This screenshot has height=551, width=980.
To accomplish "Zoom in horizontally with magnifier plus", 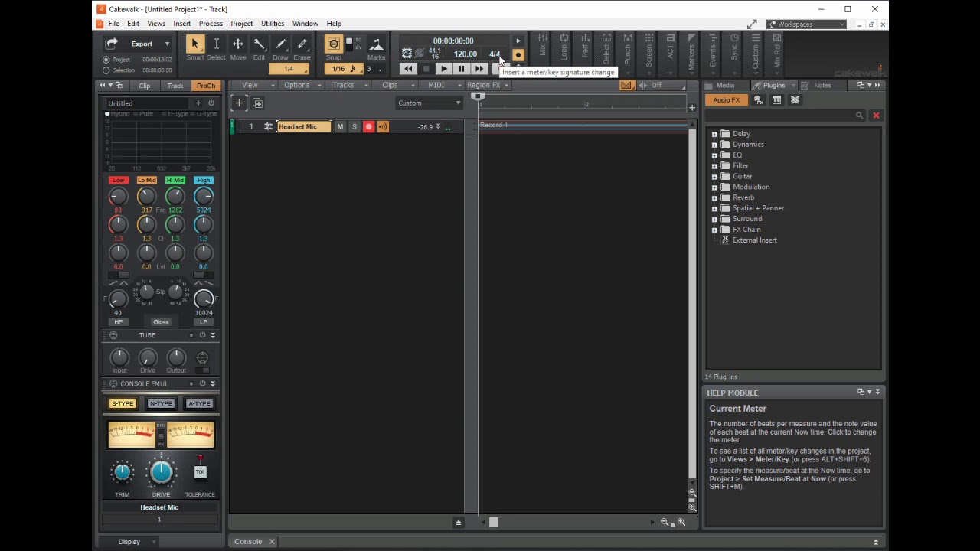I will pyautogui.click(x=681, y=523).
